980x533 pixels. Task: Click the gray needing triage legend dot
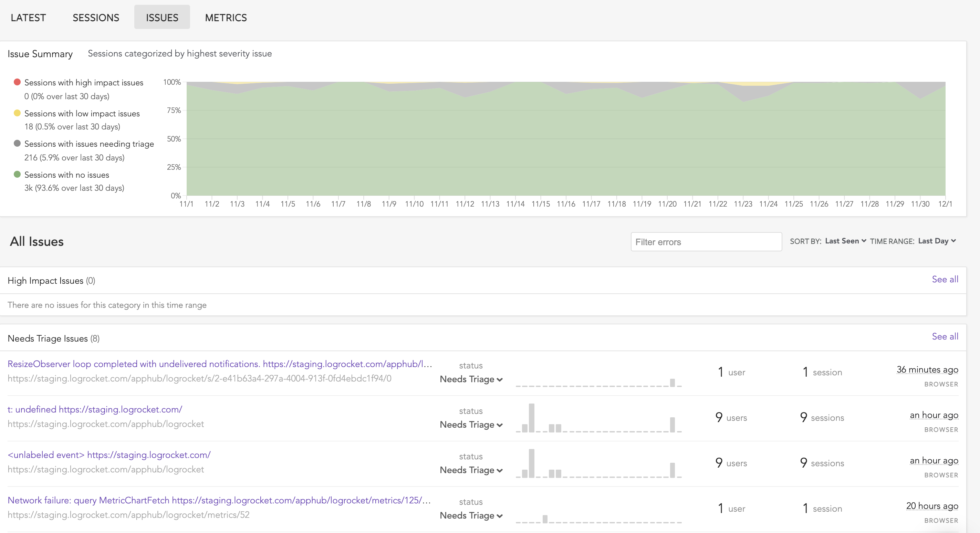17,144
